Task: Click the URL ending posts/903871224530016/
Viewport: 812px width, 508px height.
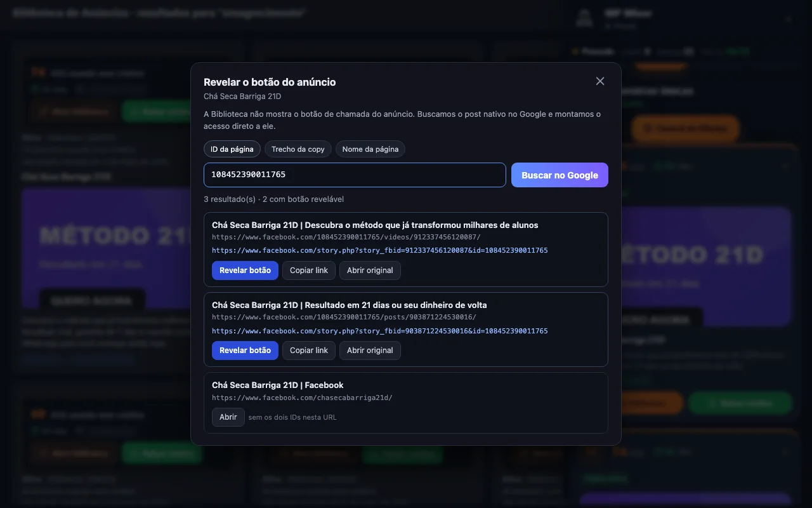Action: tap(344, 317)
